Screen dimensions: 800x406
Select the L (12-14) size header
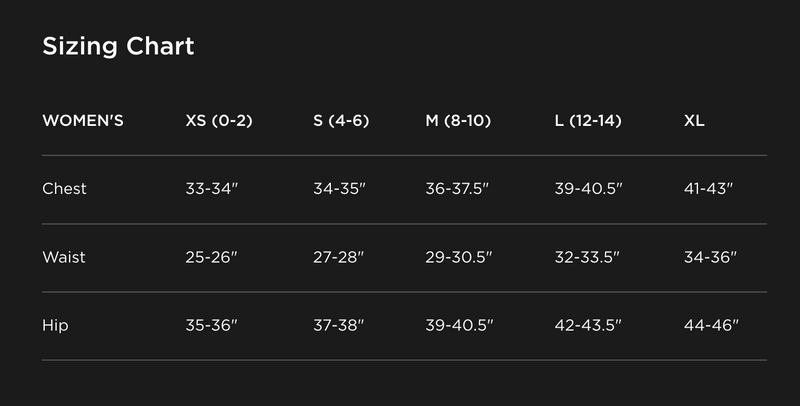pos(588,121)
